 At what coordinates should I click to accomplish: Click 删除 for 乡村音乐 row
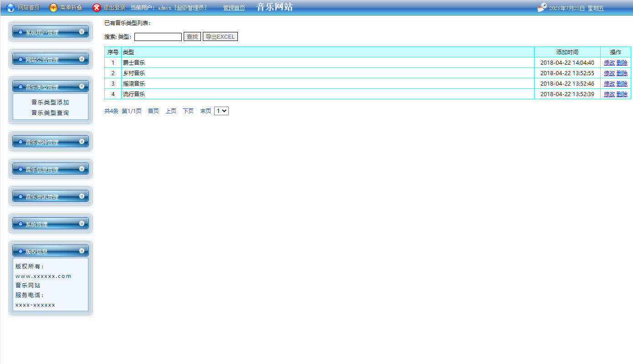tap(622, 73)
